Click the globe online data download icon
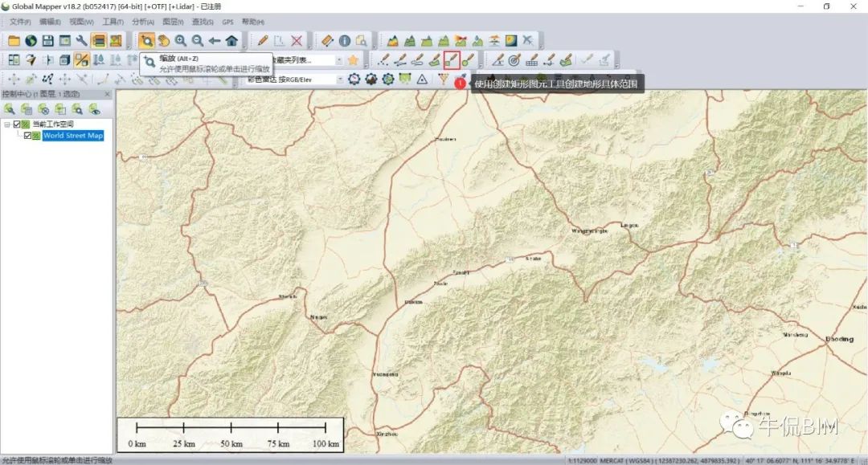This screenshot has height=465, width=868. pos(31,40)
